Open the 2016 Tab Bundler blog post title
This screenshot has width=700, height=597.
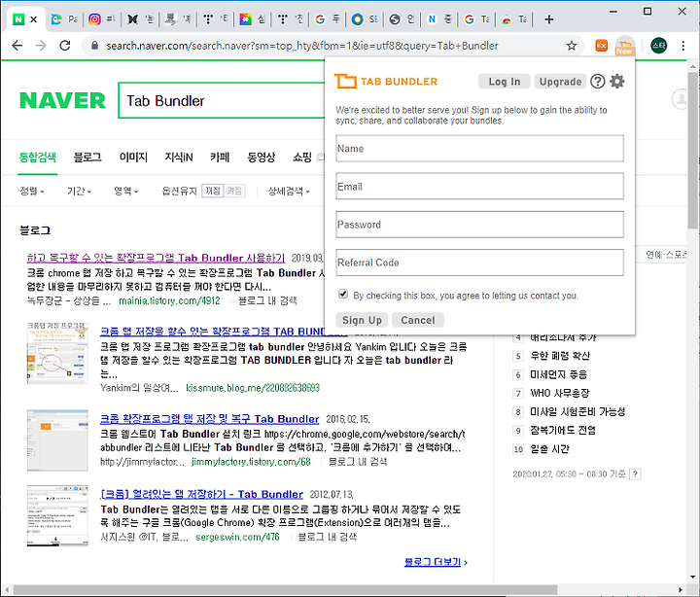click(x=209, y=419)
